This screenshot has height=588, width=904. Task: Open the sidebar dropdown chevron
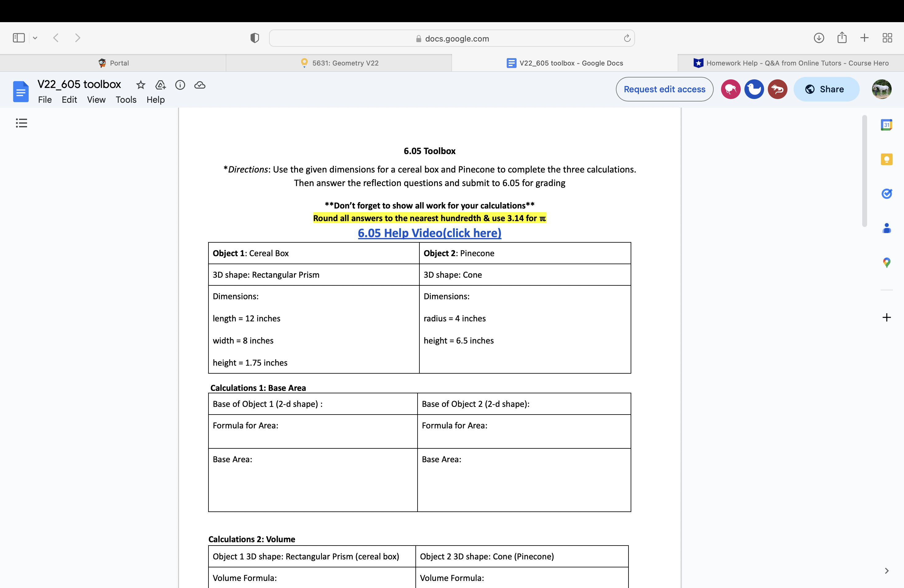(x=35, y=38)
